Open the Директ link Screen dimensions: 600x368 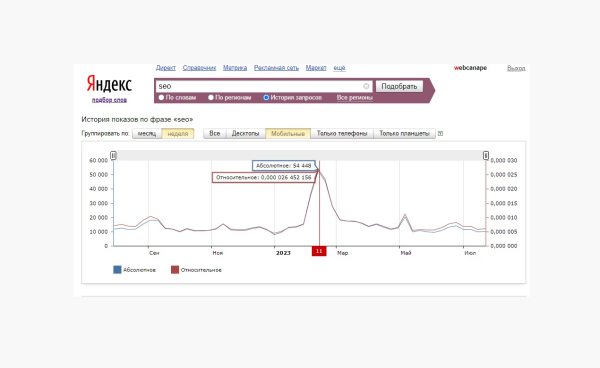[x=166, y=68]
